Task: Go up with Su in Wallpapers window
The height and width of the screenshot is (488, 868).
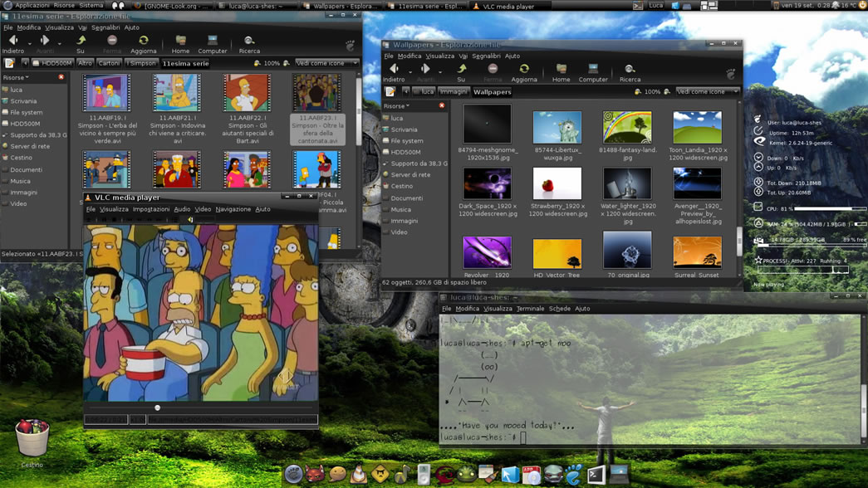Action: point(461,72)
